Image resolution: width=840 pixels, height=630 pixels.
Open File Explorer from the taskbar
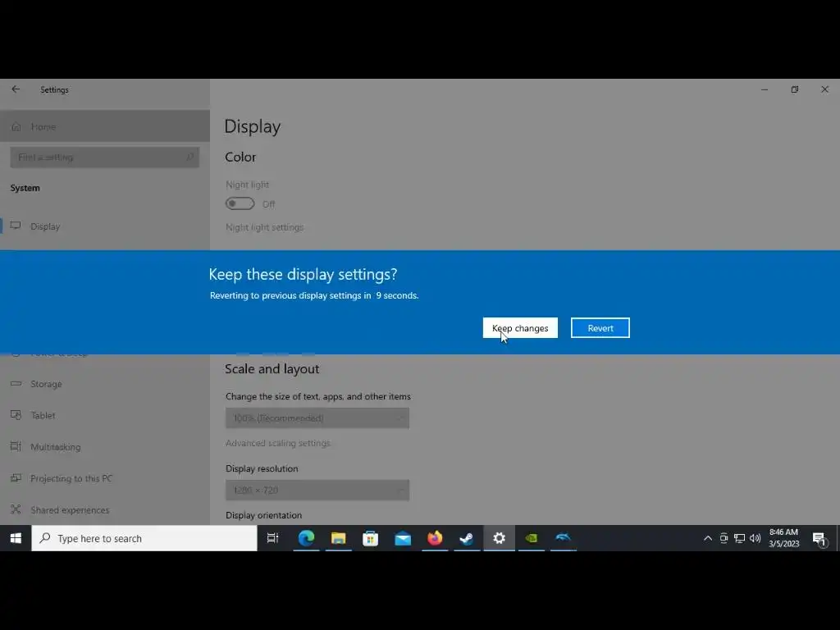[x=338, y=538]
